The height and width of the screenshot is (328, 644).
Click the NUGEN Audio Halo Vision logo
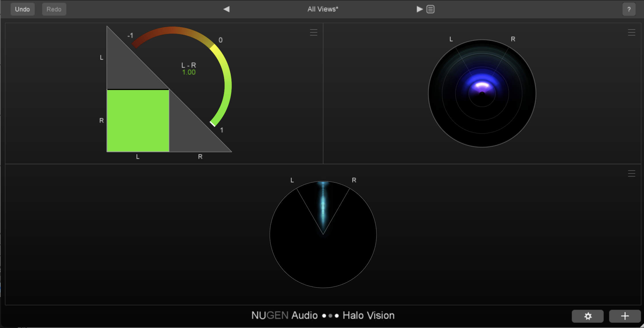[x=323, y=315]
